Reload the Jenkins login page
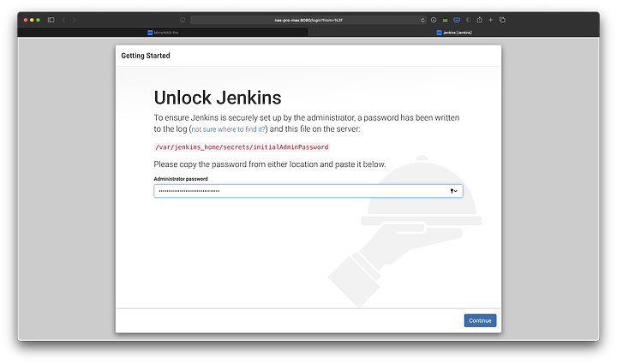 [x=422, y=20]
